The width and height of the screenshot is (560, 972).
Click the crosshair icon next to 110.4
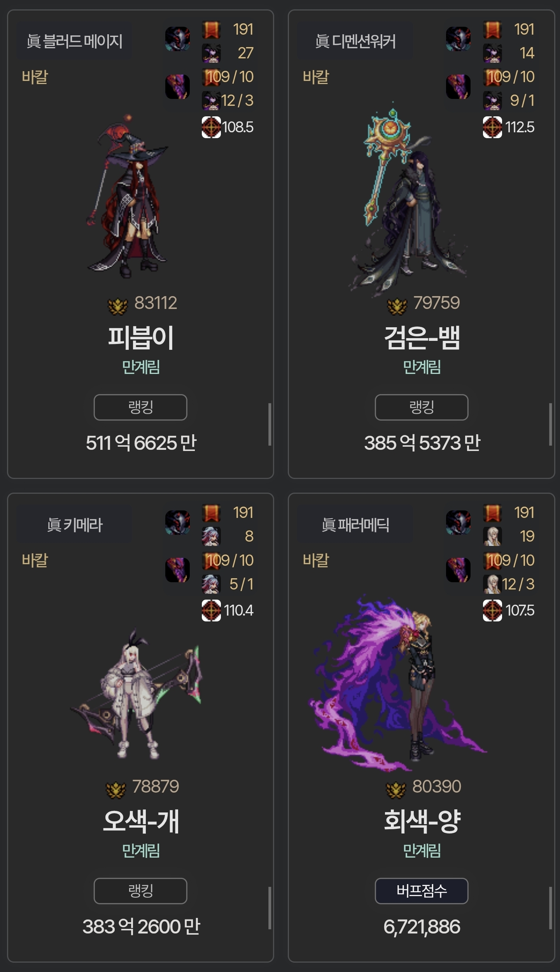click(211, 611)
